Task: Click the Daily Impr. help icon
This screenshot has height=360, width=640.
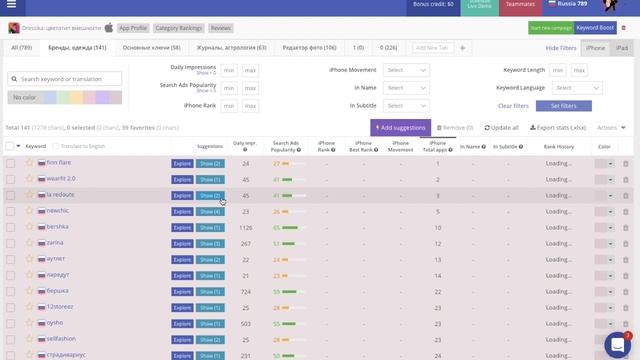Action: click(245, 150)
